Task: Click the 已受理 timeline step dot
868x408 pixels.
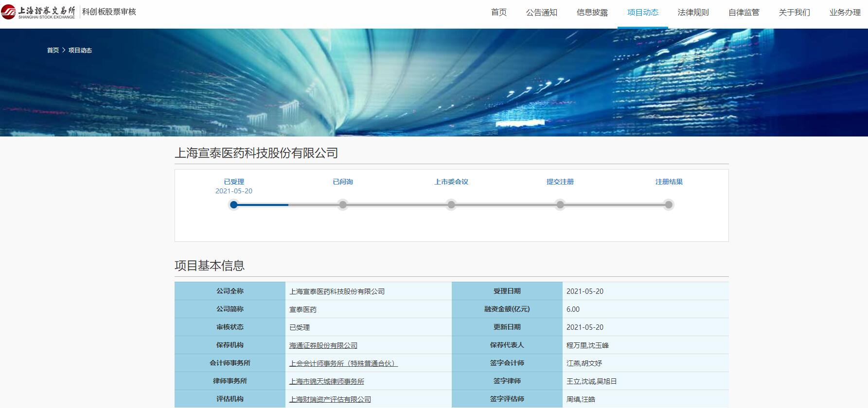Action: [234, 205]
